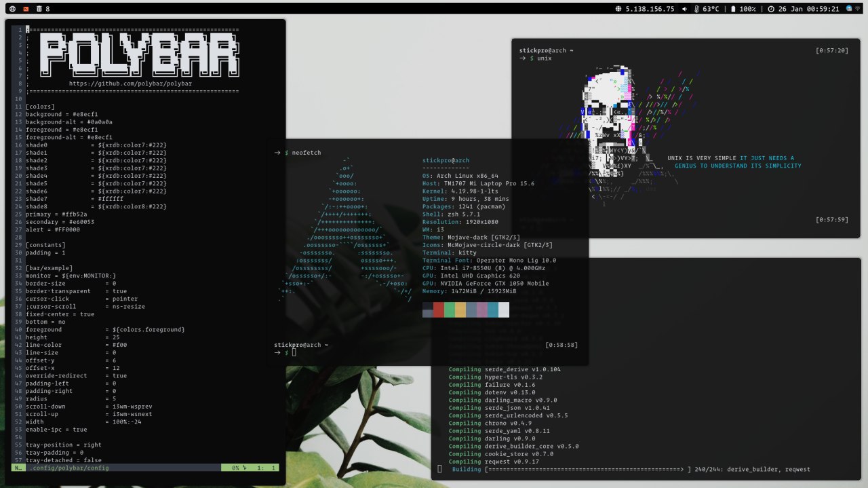
Task: Click the 0% scroll position in the vim status line
Action: (235, 468)
